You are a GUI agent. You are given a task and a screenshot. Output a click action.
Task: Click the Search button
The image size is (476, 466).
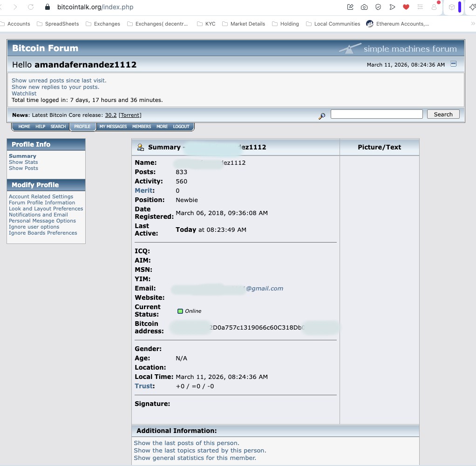point(443,115)
